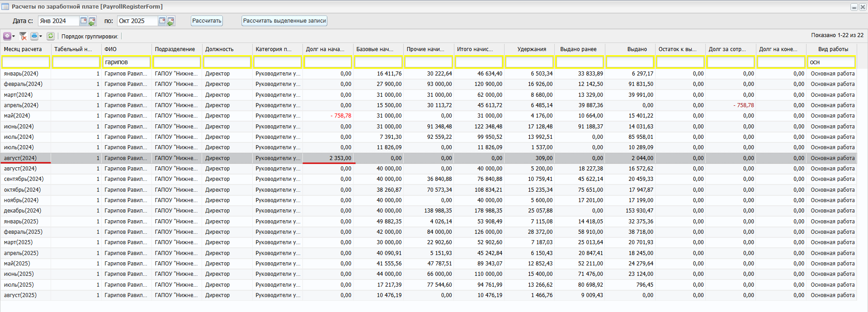Open the start date calendar picker
The width and height of the screenshot is (868, 312).
84,21
